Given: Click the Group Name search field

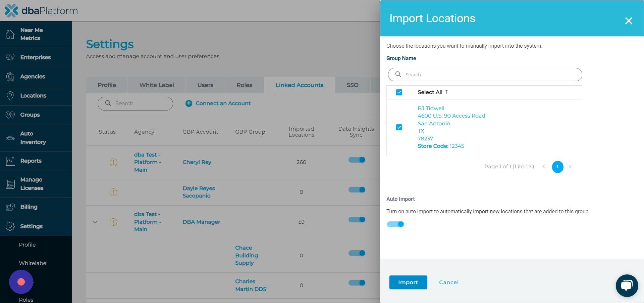Looking at the screenshot, I should (x=484, y=74).
